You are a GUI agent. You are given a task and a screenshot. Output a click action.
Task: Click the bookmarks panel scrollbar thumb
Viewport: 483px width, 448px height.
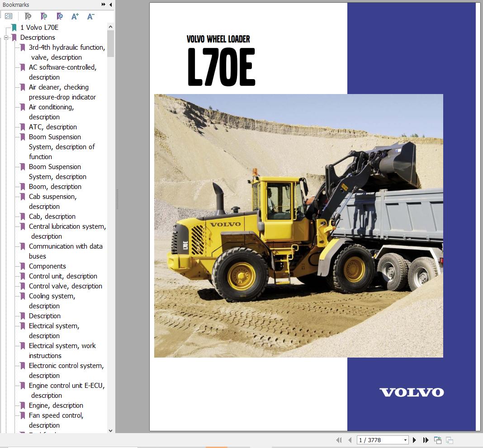coord(111,43)
